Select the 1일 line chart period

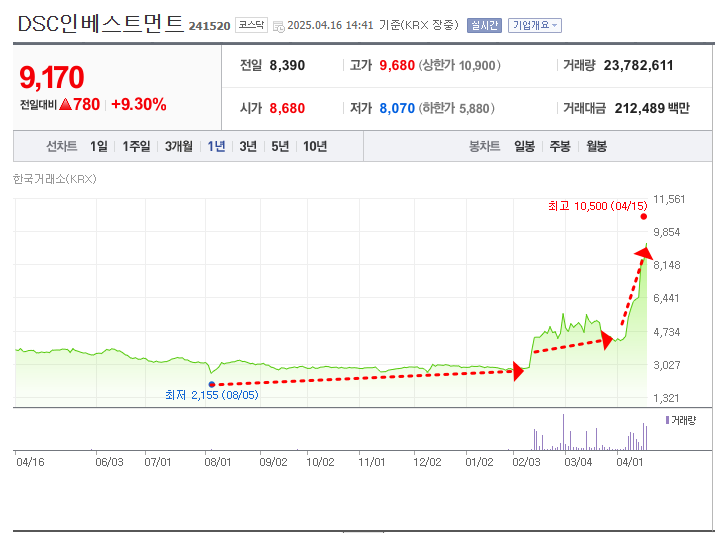[x=98, y=146]
